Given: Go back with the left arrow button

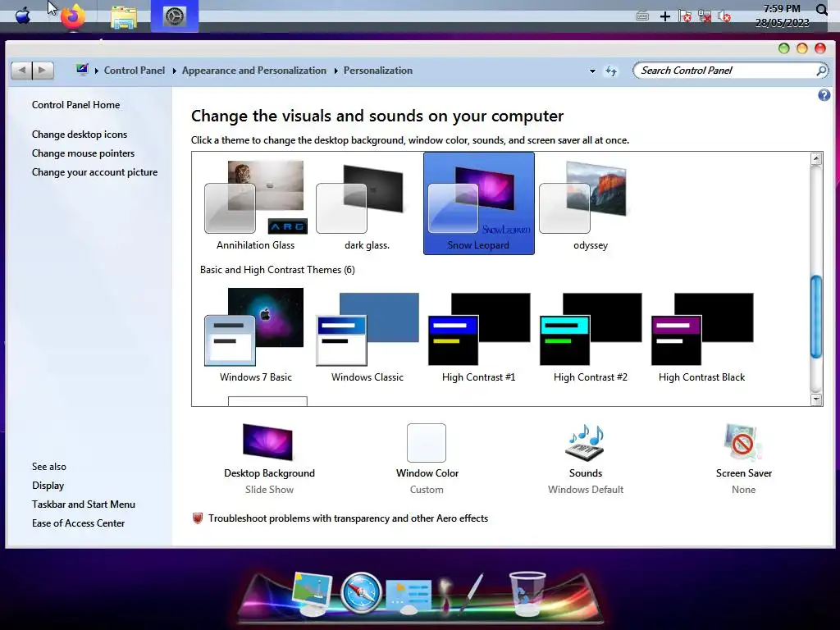Looking at the screenshot, I should coord(21,71).
